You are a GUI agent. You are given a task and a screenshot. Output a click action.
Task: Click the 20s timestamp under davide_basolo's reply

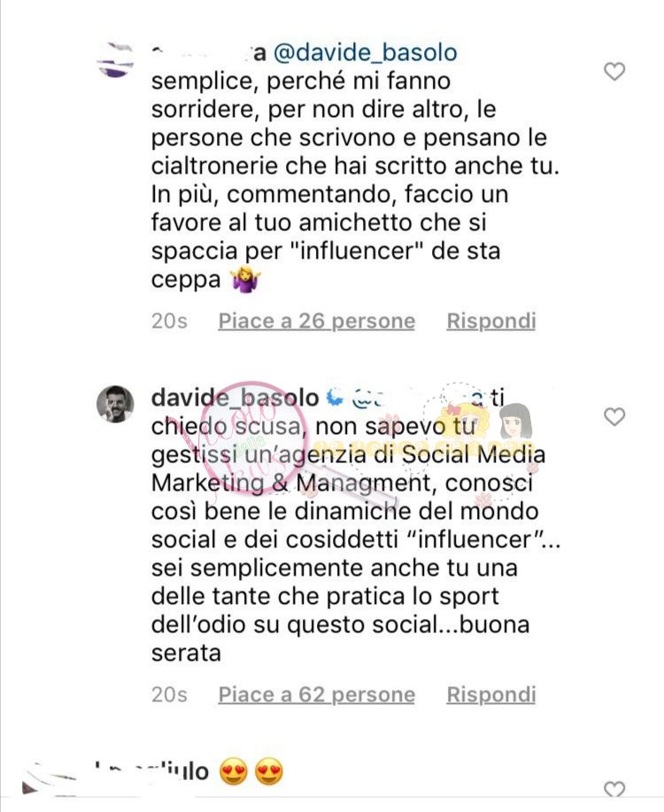click(x=169, y=694)
